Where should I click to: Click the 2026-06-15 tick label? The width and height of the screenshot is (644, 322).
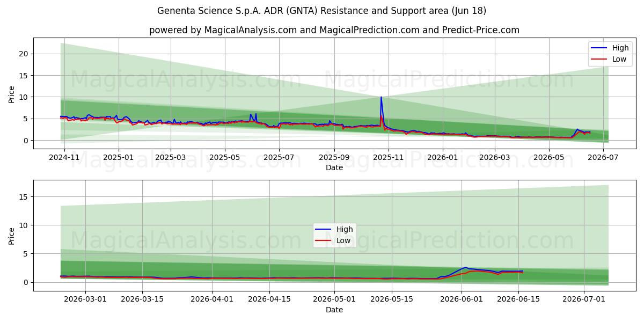[518, 299]
